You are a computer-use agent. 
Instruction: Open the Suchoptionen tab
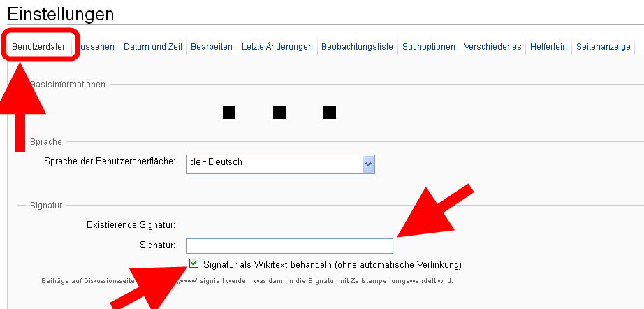[x=429, y=47]
